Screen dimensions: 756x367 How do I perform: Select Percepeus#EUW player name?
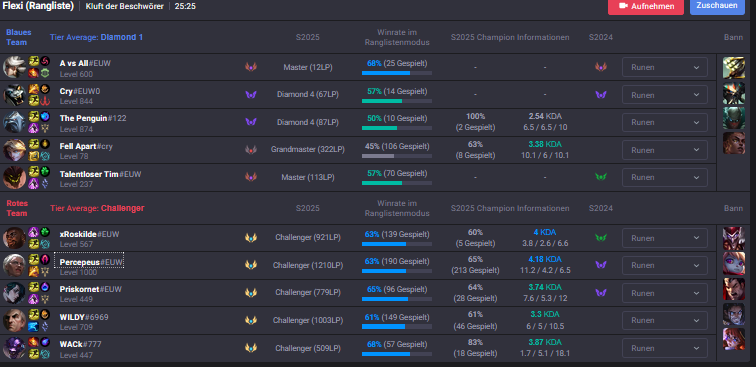91,262
